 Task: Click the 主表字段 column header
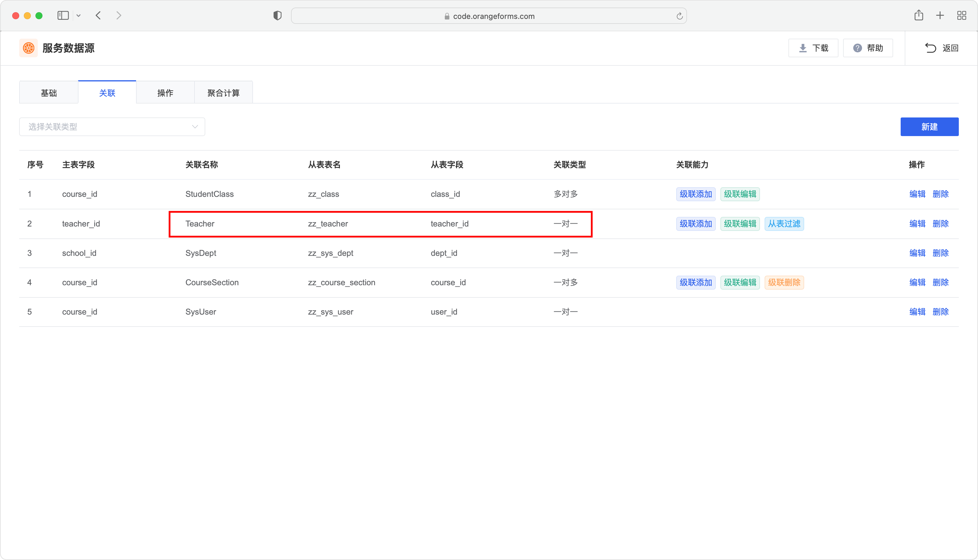(78, 165)
